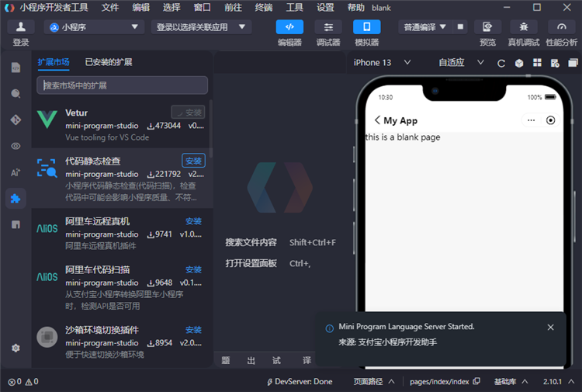Install the 代码静态检查 extension
This screenshot has height=392, width=582.
pos(193,161)
